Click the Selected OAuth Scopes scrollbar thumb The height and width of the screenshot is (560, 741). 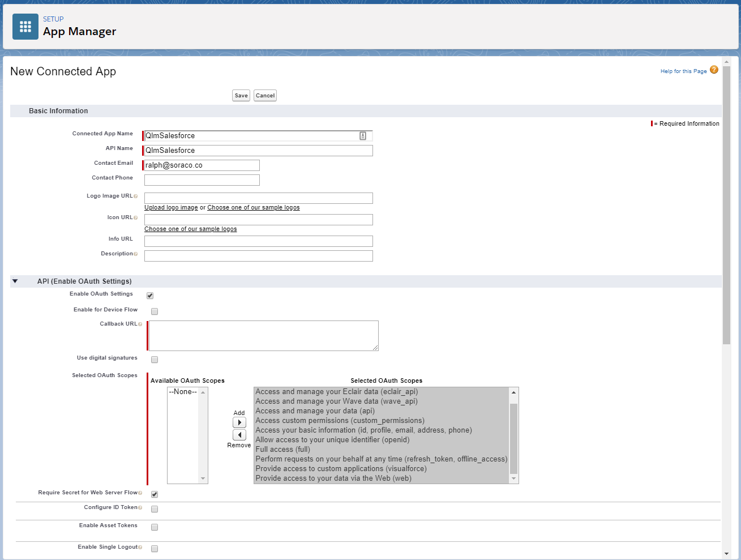coord(514,438)
